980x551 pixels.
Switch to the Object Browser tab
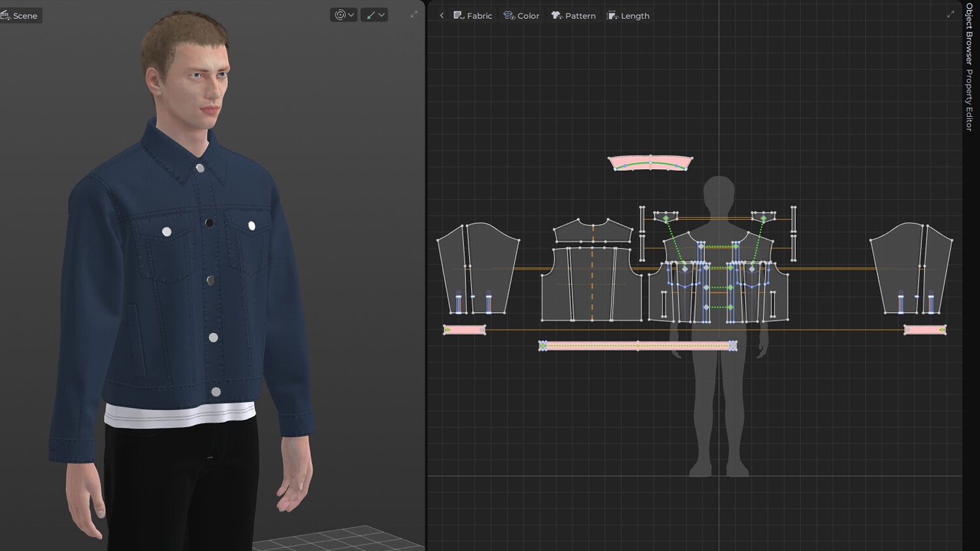(x=969, y=33)
